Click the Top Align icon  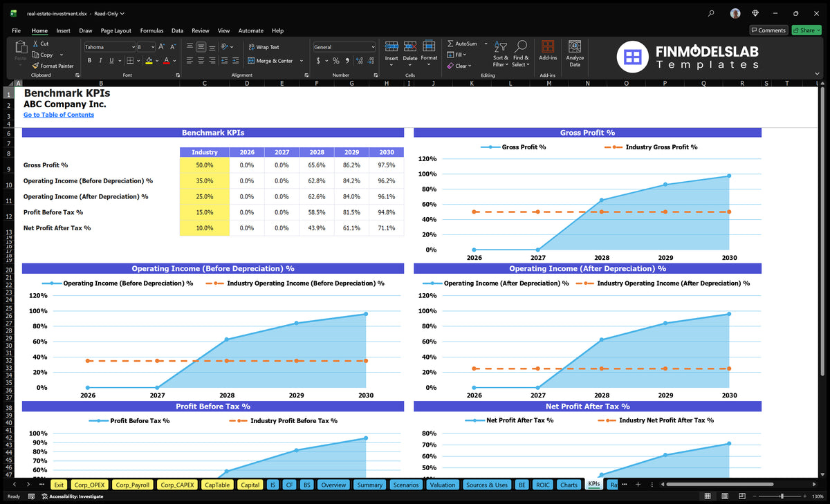point(190,47)
